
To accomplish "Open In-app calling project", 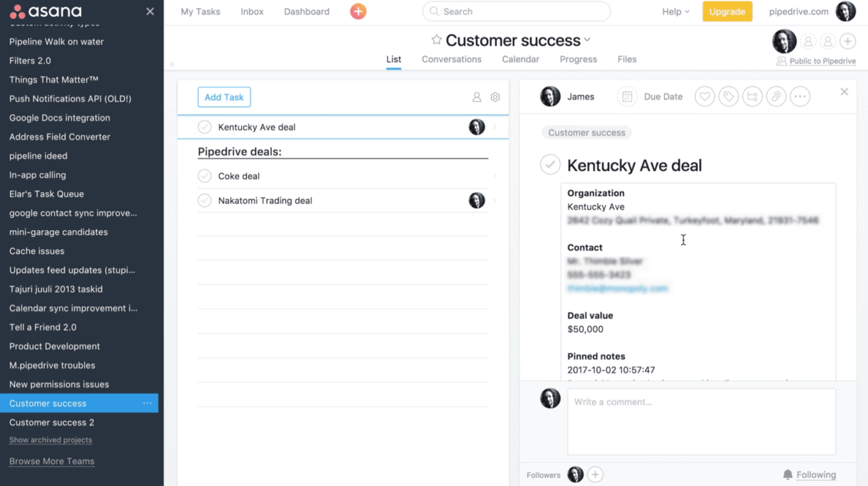I will tap(38, 174).
